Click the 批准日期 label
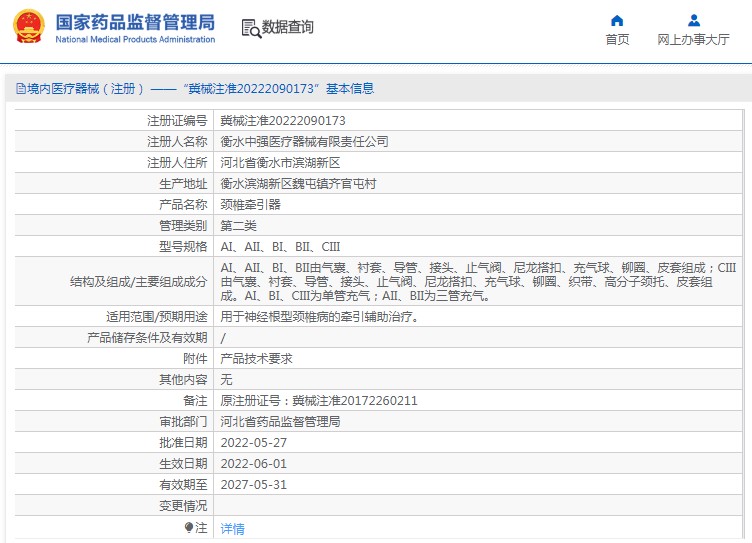This screenshot has height=543, width=752. (183, 443)
